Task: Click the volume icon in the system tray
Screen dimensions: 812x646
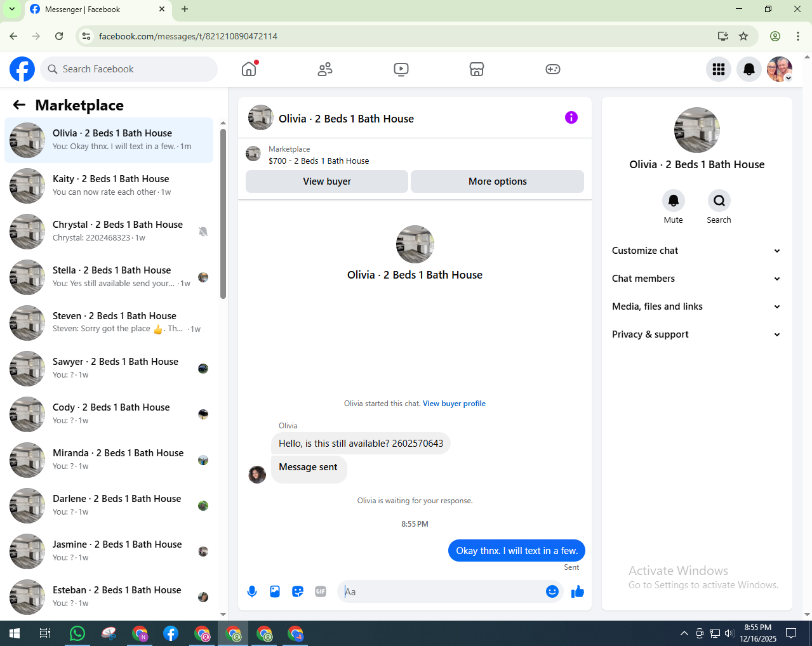Action: (729, 633)
